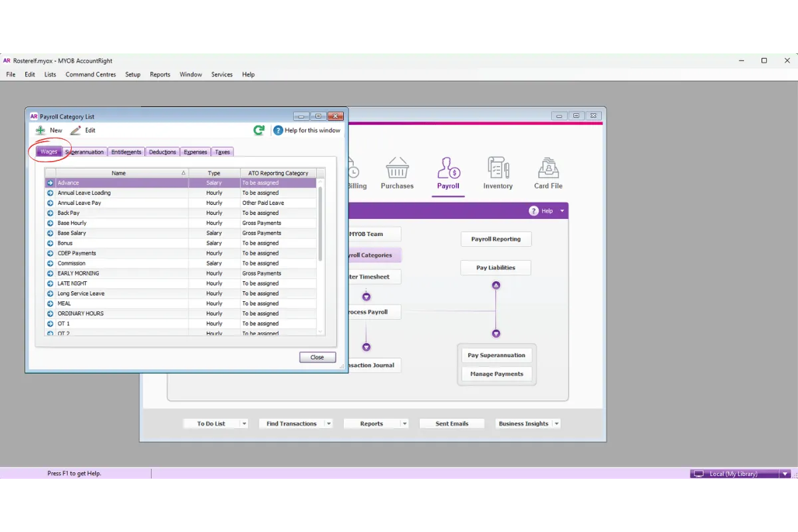
Task: Expand Find Transactions dropdown arrow
Action: (329, 424)
